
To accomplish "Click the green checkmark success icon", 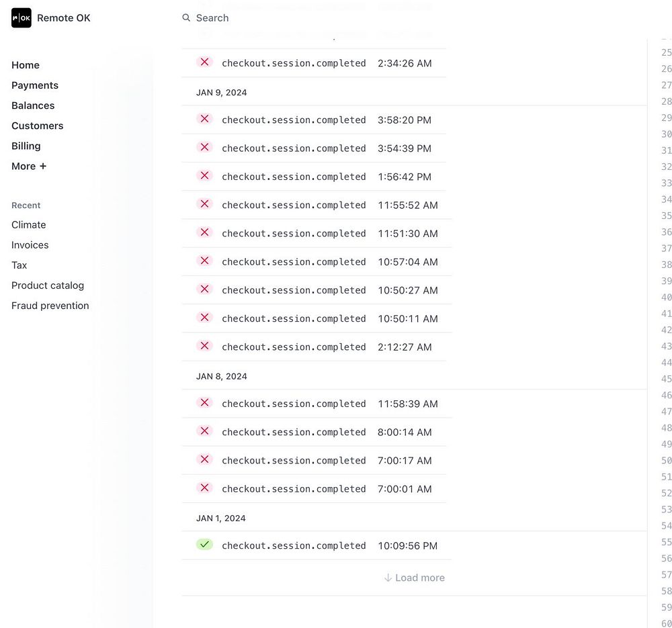I will tap(204, 545).
